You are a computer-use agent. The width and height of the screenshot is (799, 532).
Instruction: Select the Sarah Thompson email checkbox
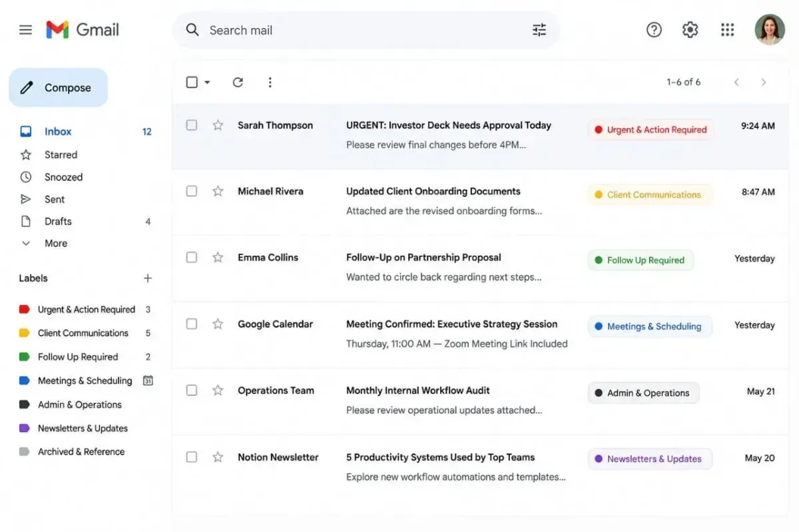point(192,125)
